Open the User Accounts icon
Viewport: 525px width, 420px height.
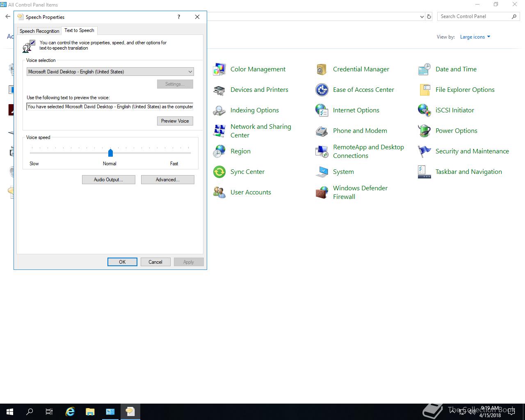(219, 192)
